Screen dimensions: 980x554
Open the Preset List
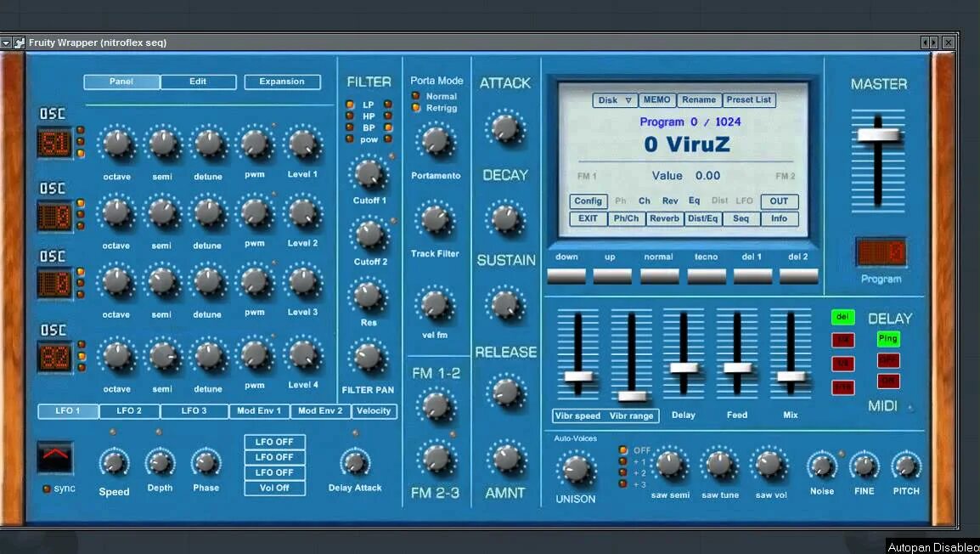tap(749, 100)
